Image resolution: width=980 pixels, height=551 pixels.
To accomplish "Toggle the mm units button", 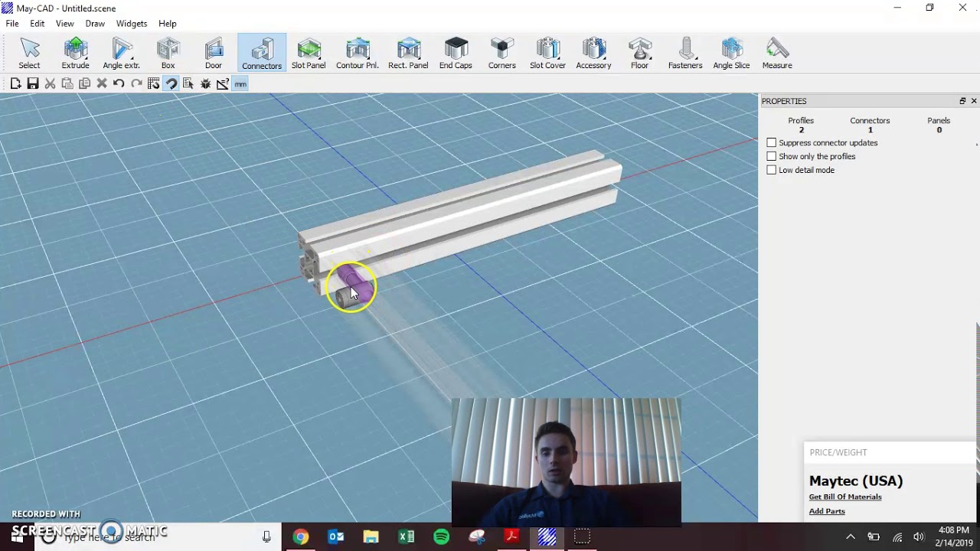I will point(240,83).
